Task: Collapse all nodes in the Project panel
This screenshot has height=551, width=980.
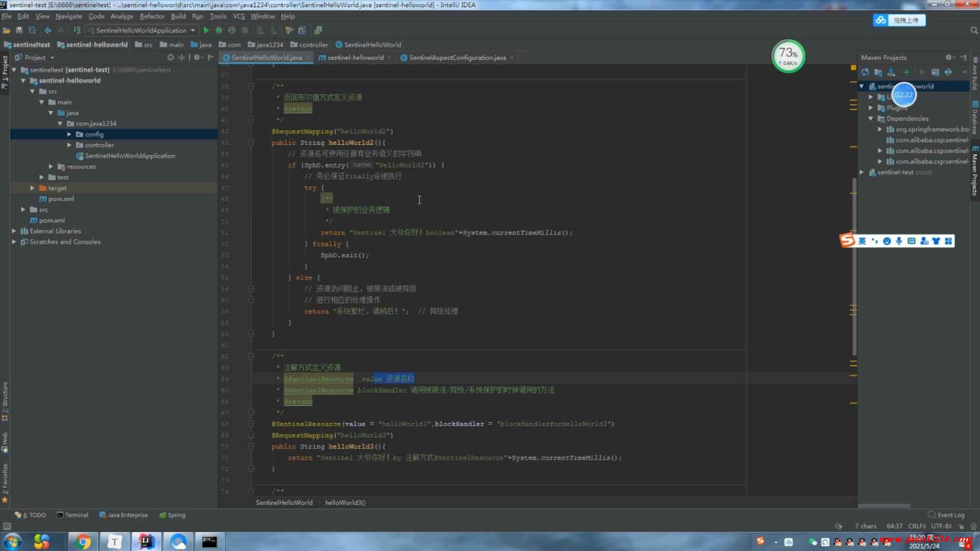Action: [182, 57]
